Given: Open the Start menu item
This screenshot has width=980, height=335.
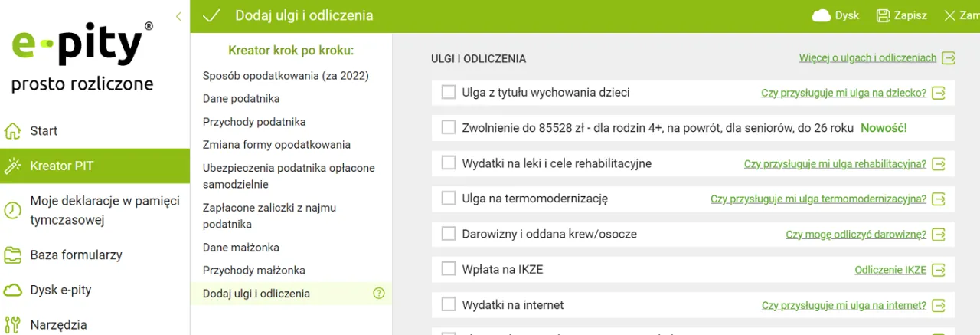Looking at the screenshot, I should click(44, 131).
